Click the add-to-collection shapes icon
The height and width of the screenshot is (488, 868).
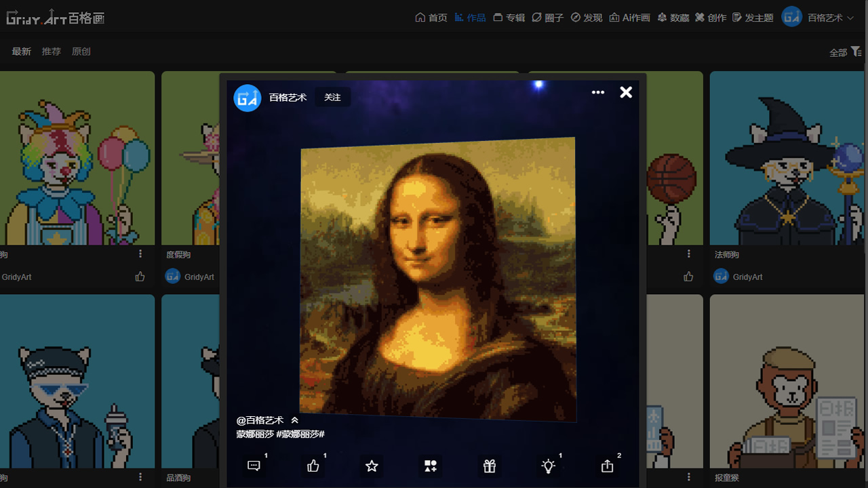point(431,466)
